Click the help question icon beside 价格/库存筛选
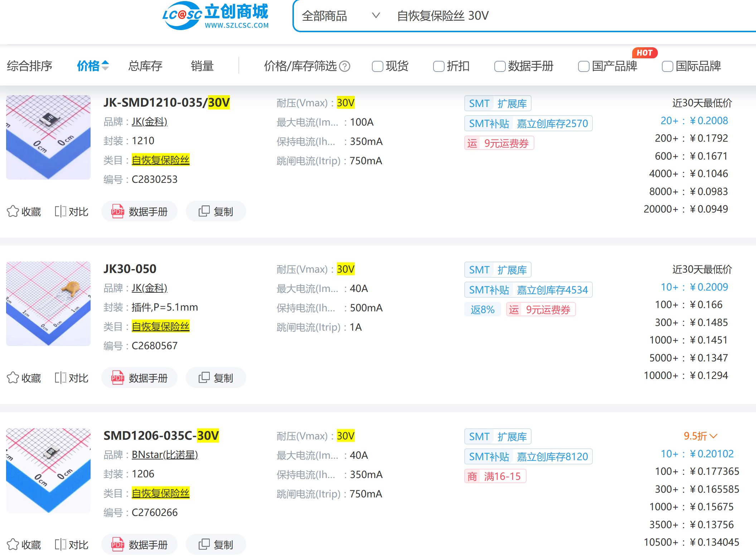This screenshot has height=560, width=756. coord(344,66)
